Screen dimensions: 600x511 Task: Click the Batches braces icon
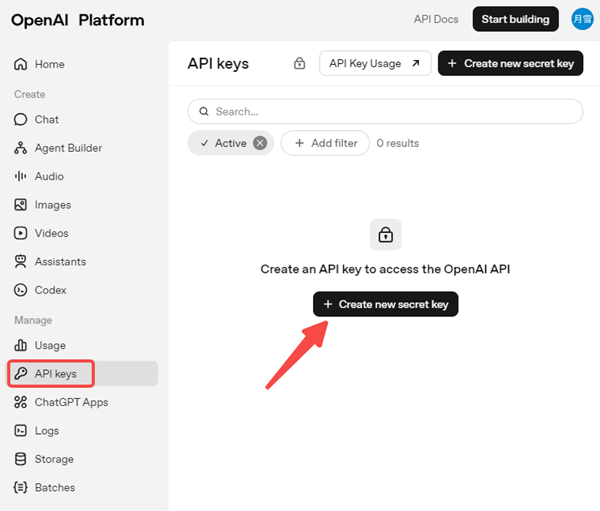click(21, 487)
